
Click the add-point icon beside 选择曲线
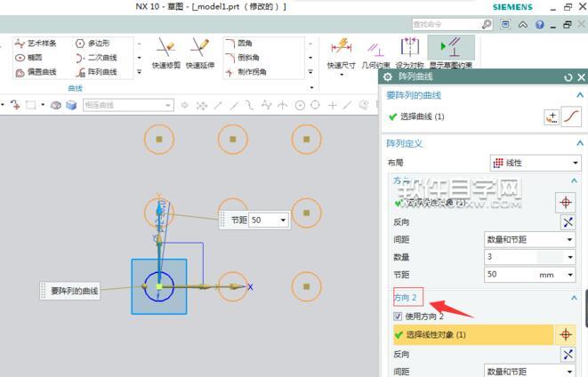(552, 117)
